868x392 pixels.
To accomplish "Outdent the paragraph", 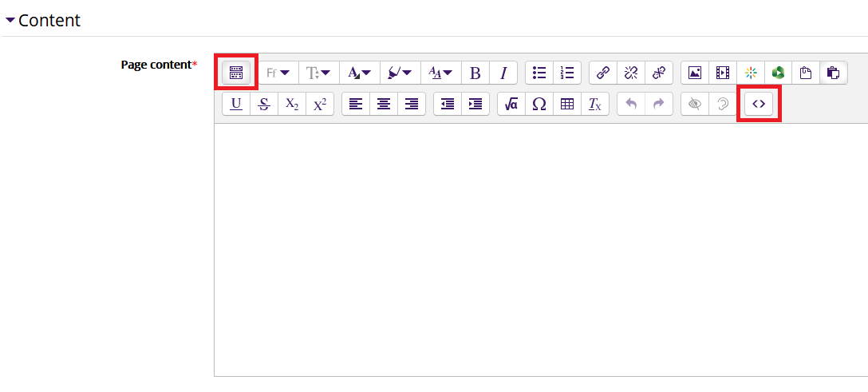I will point(448,104).
